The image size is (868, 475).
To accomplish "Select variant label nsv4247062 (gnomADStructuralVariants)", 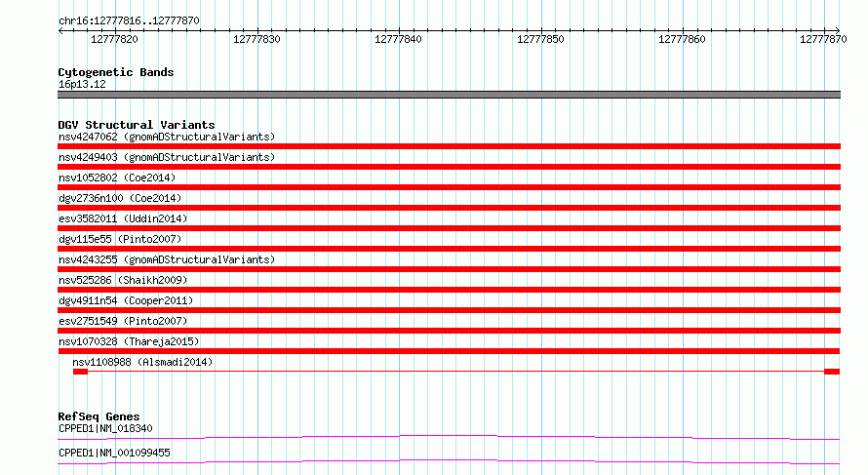I will [x=167, y=137].
